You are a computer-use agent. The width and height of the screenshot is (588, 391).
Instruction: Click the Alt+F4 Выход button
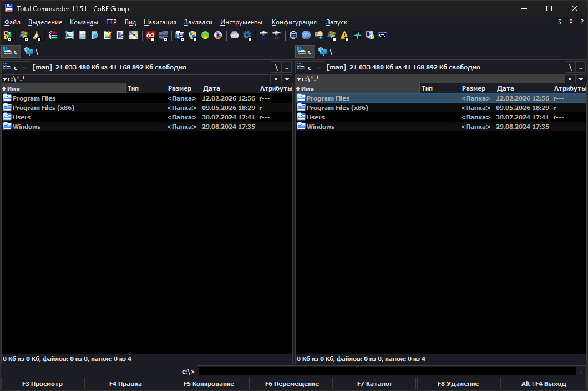[544, 384]
